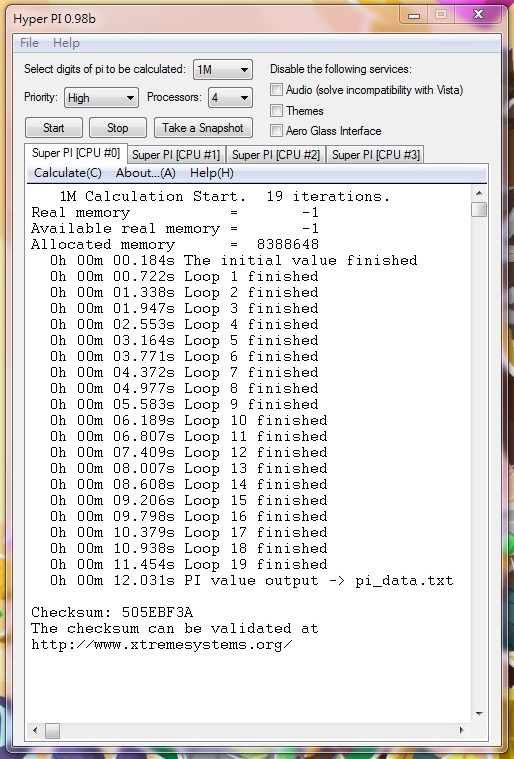Open the Priority dropdown set to High
514x759 pixels.
pyautogui.click(x=101, y=98)
